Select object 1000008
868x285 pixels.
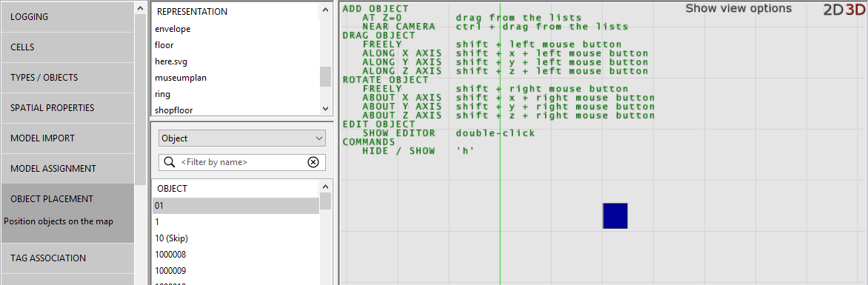(236, 255)
